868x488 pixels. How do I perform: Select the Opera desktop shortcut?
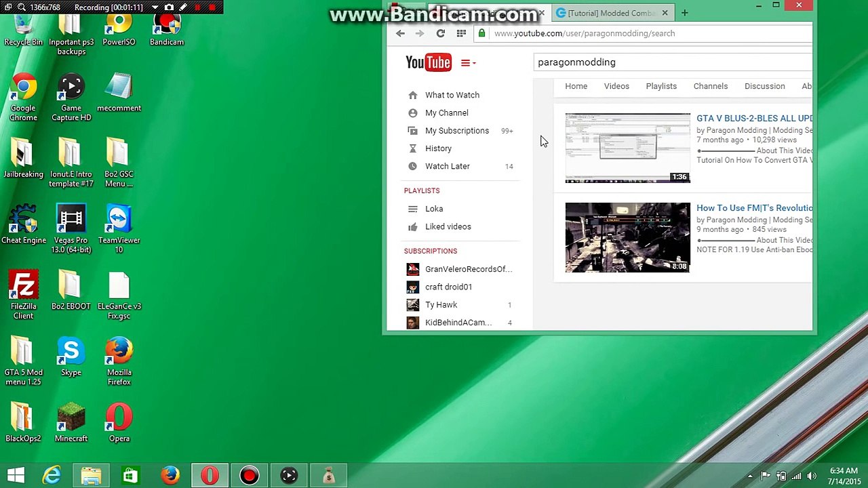pos(119,424)
